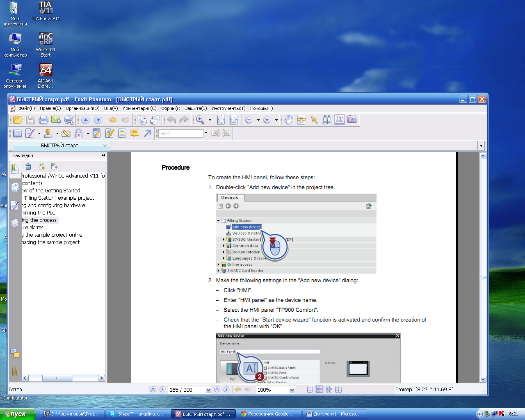
Task: Open the Attachments paperclip panel
Action: tap(15, 371)
